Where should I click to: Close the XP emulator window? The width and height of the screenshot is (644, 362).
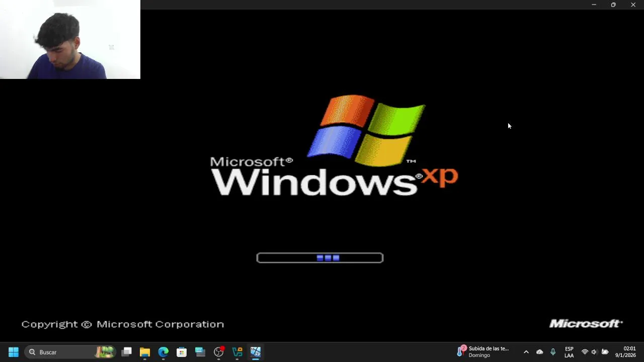(633, 5)
